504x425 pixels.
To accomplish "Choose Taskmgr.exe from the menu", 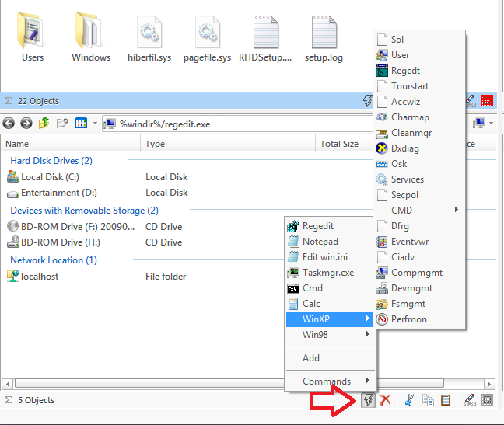I will click(x=331, y=273).
